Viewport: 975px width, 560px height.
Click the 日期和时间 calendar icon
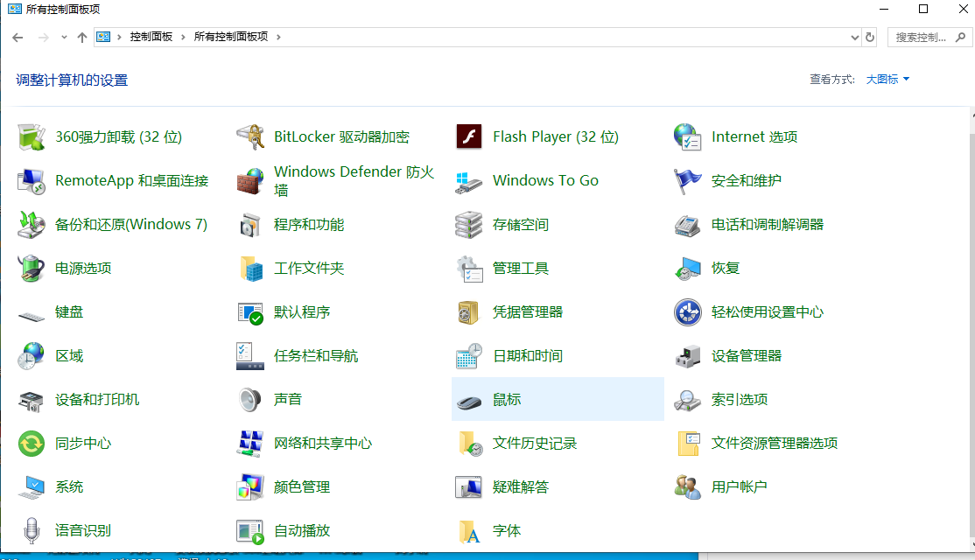(x=469, y=356)
